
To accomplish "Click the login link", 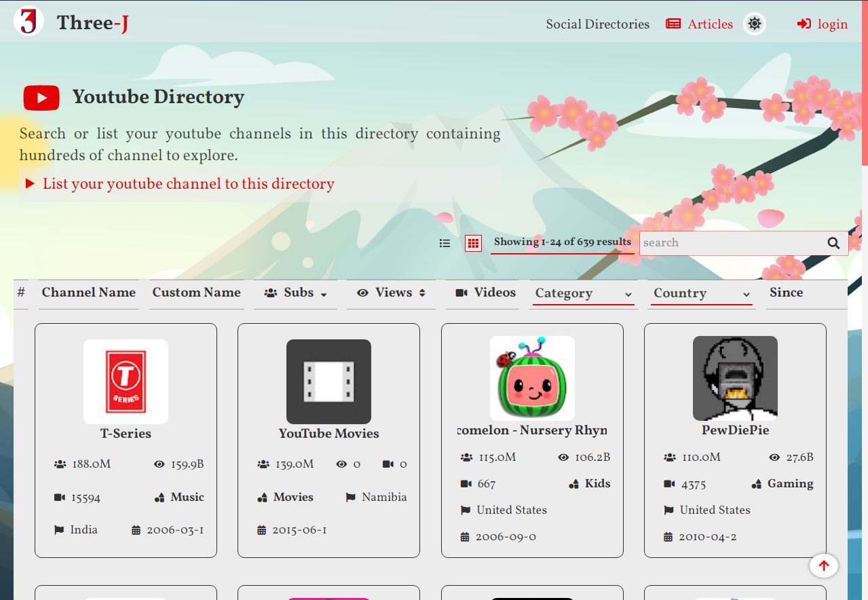I will (x=832, y=24).
